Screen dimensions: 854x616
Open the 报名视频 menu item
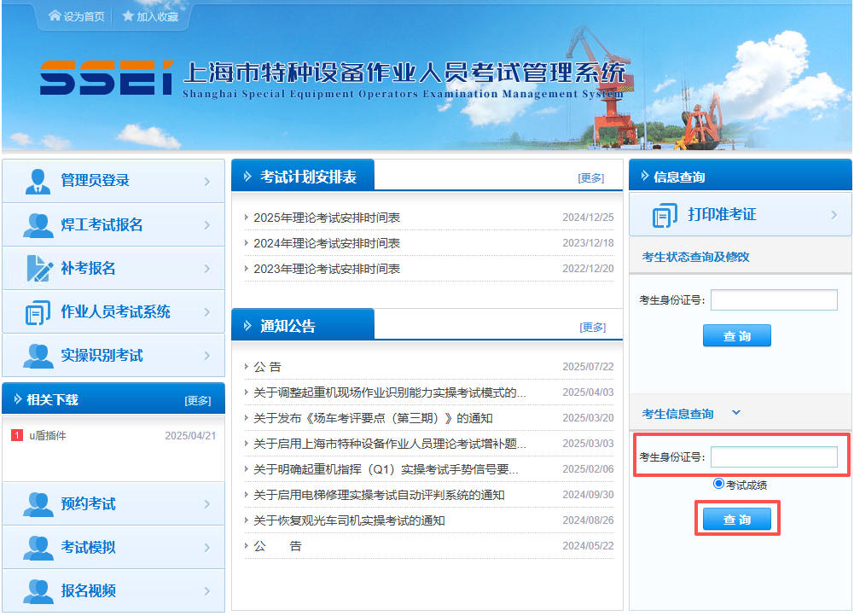coord(88,591)
